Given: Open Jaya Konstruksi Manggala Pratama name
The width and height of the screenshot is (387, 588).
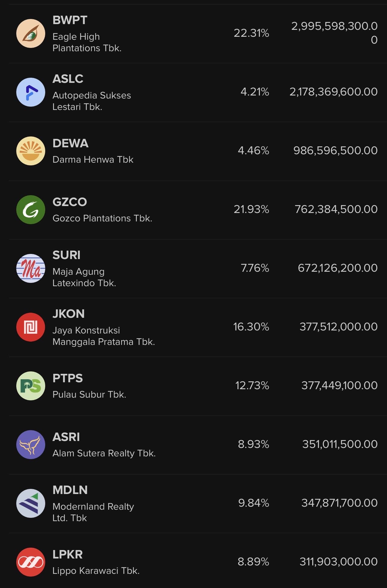Looking at the screenshot, I should coord(104,336).
